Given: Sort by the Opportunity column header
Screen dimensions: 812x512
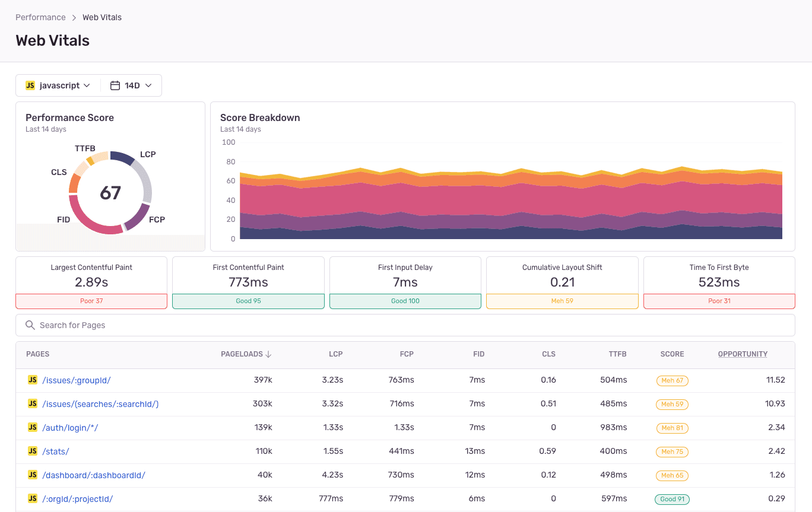Looking at the screenshot, I should tap(743, 354).
